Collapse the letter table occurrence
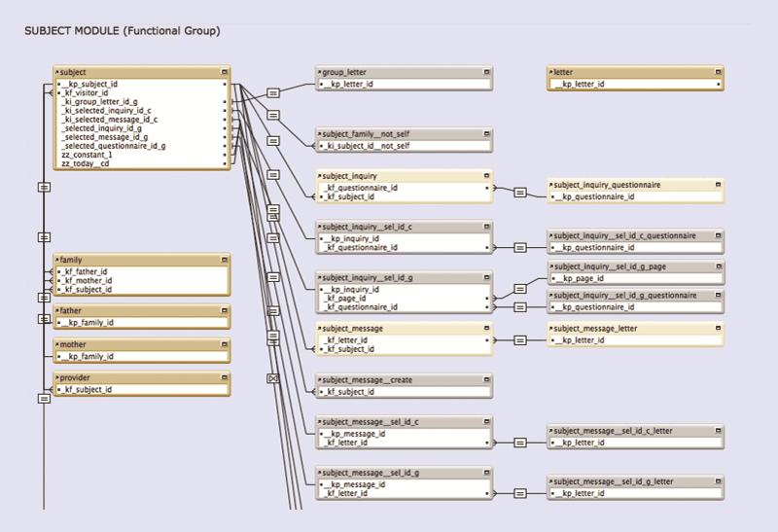Image resolution: width=778 pixels, height=532 pixels. click(719, 72)
